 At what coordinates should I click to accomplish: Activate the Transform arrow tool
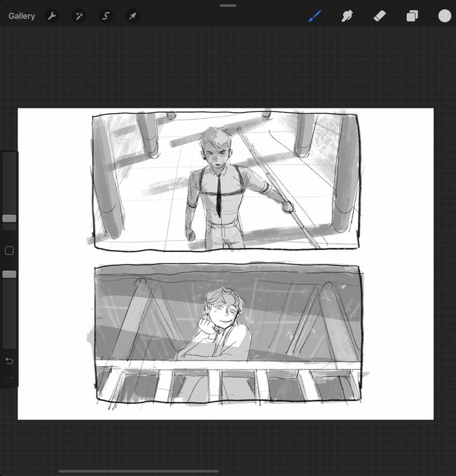pos(132,16)
